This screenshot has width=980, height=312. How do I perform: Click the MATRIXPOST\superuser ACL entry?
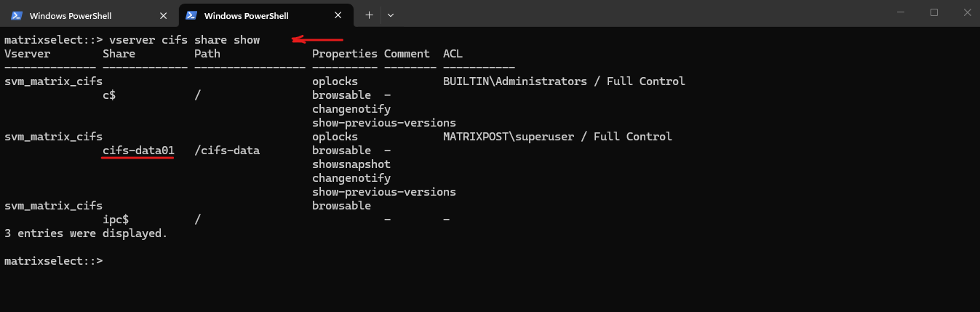pos(557,137)
